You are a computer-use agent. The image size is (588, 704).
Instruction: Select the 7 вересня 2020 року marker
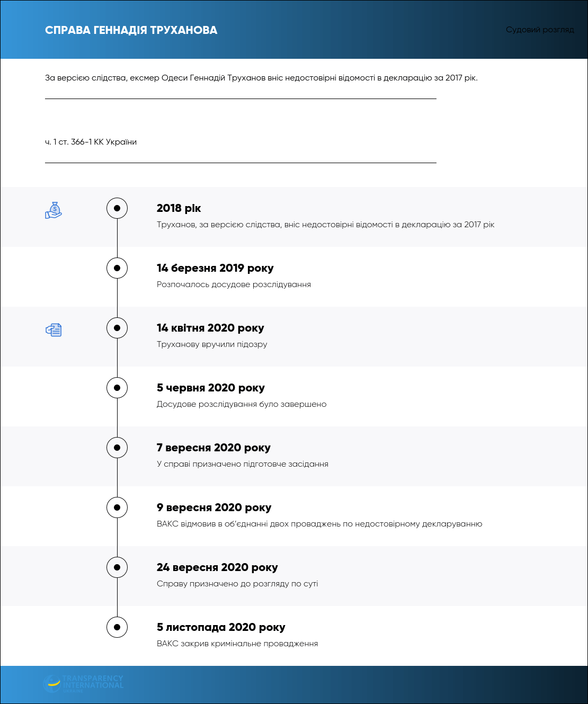pos(117,448)
